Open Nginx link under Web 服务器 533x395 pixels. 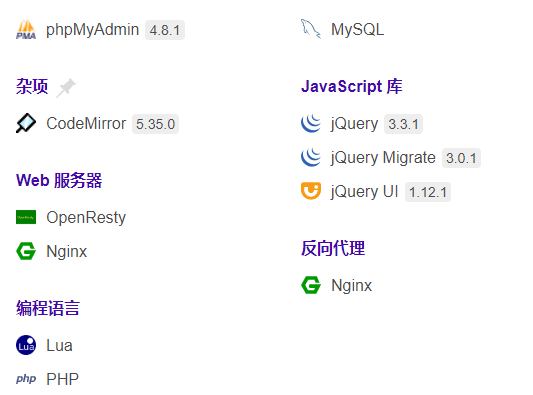point(67,252)
